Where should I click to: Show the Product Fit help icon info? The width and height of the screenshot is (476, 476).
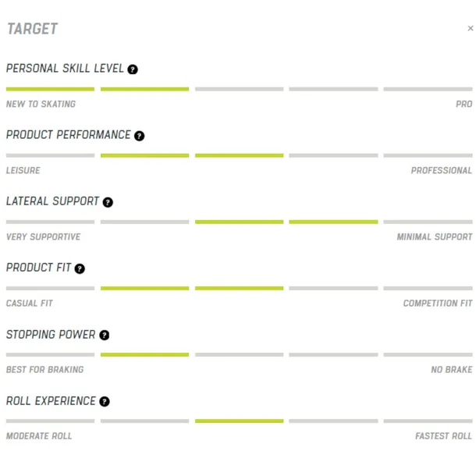(x=80, y=268)
